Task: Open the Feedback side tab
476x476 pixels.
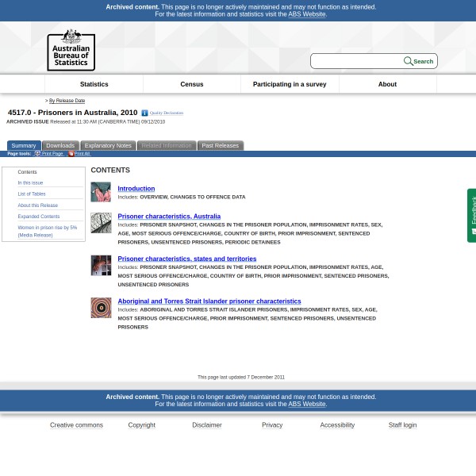Action: pyautogui.click(x=472, y=215)
